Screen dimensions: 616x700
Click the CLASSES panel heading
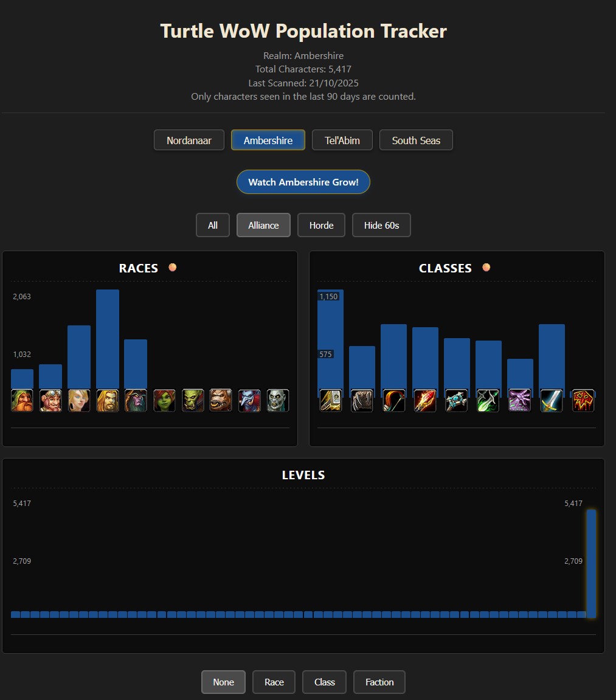point(445,268)
